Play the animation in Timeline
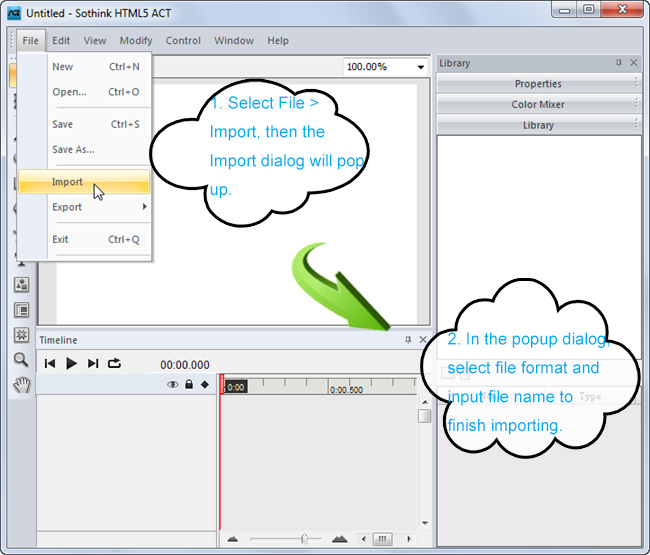This screenshot has height=555, width=650. 71,364
